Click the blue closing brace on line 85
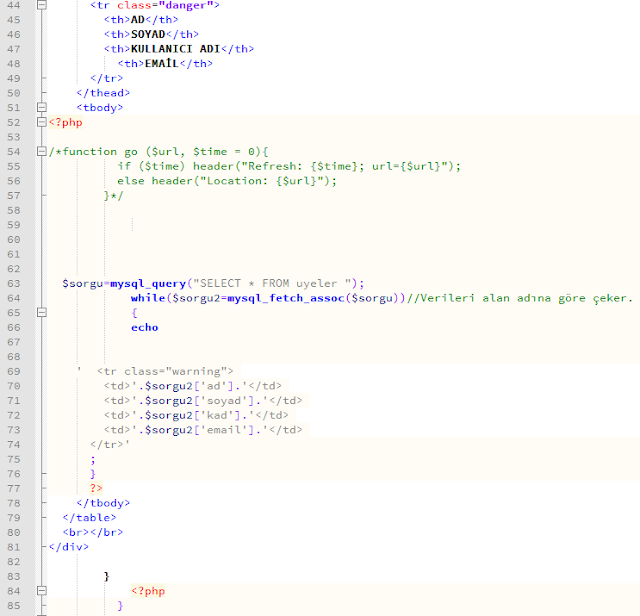 [x=120, y=605]
